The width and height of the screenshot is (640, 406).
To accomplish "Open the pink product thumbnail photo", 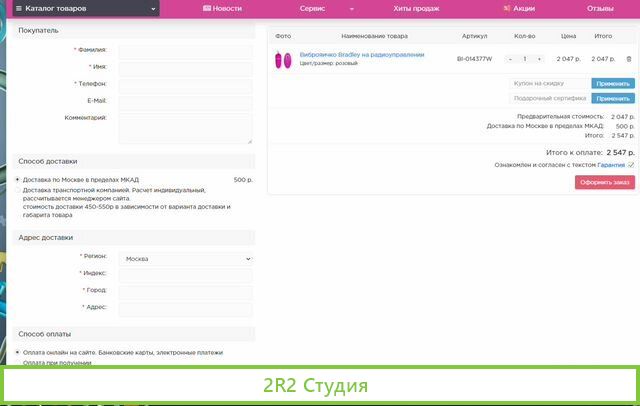I will coord(282,59).
